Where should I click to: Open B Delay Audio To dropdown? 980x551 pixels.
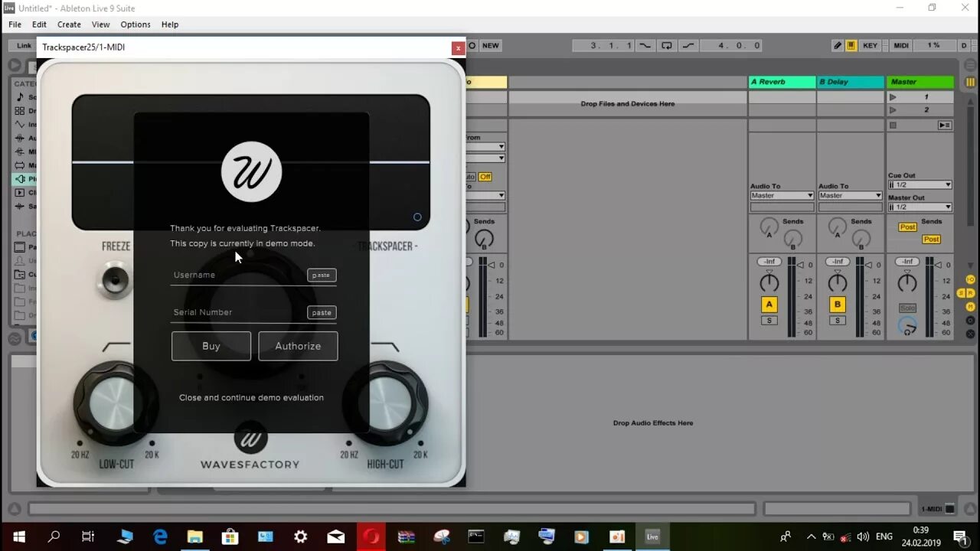coord(850,196)
